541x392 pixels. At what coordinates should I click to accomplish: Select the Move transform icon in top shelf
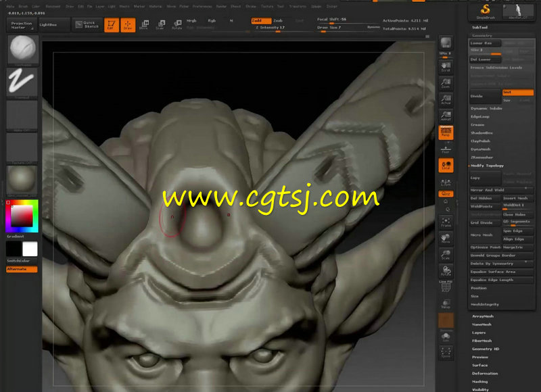click(x=144, y=25)
